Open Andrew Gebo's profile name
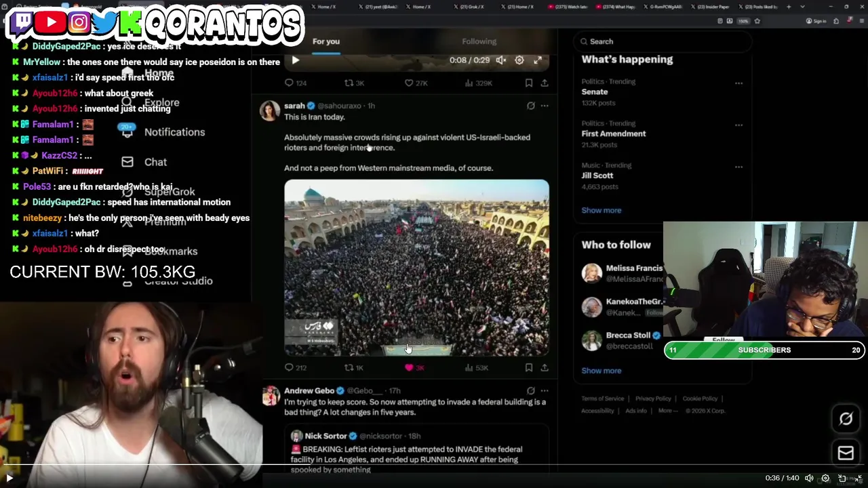Screen dimensions: 868x488 point(309,390)
